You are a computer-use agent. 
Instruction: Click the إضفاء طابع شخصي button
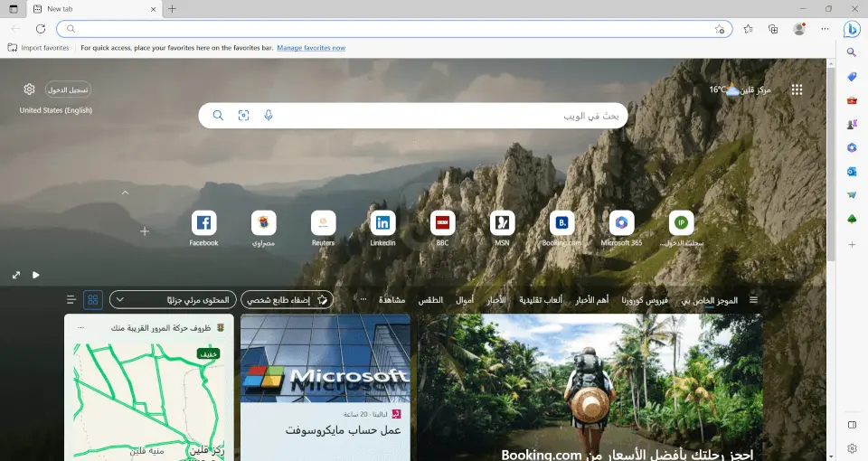pos(287,300)
